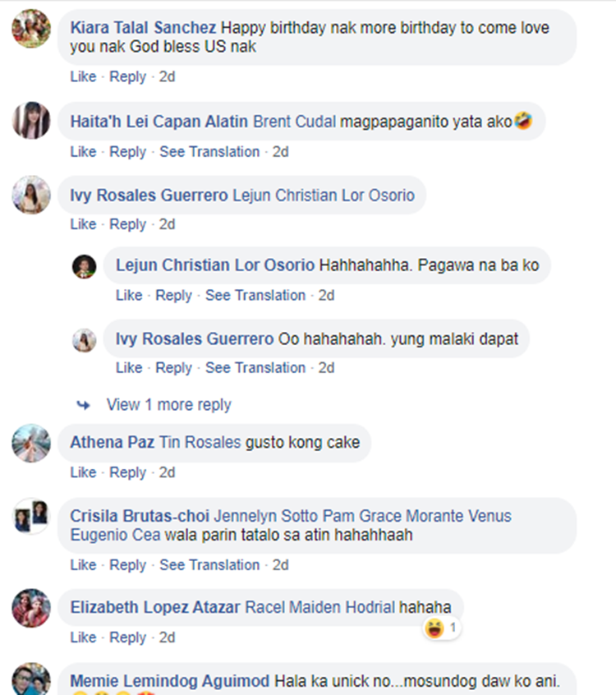Open tagged profile Brent Cudal

click(x=295, y=122)
